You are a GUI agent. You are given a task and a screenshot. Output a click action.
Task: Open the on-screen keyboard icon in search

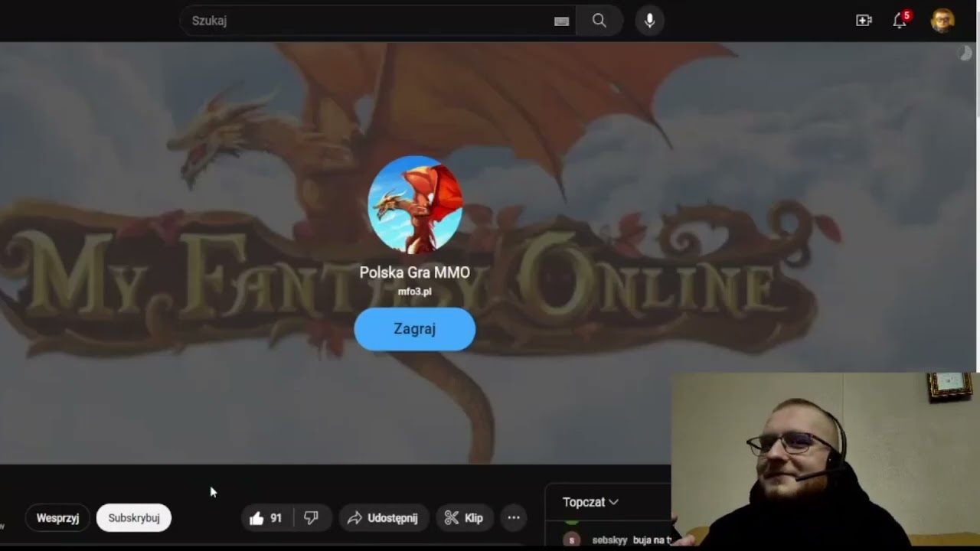point(561,21)
